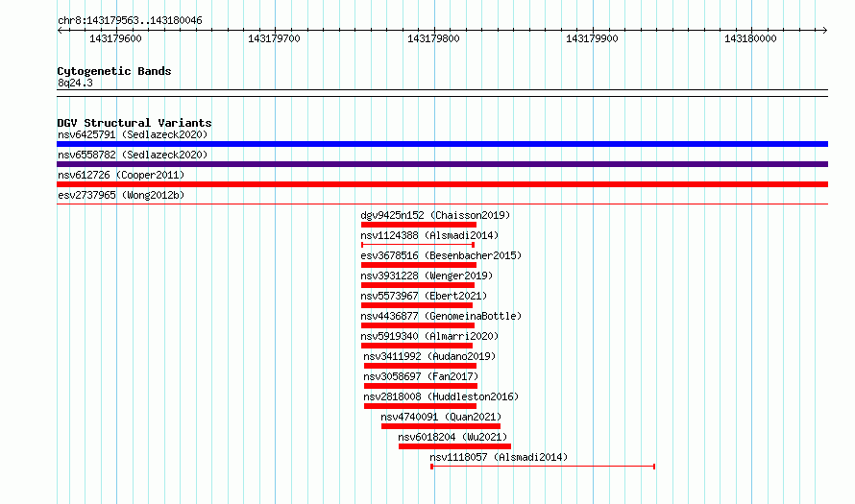Click the nsv5919340 (Almarri2020) label
Image resolution: width=855 pixels, height=504 pixels.
(429, 336)
